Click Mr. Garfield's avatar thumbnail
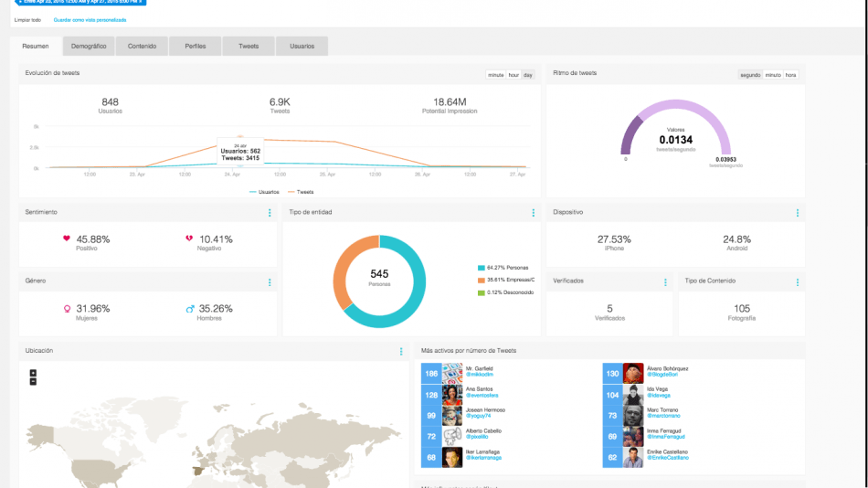This screenshot has height=488, width=868. 452,374
